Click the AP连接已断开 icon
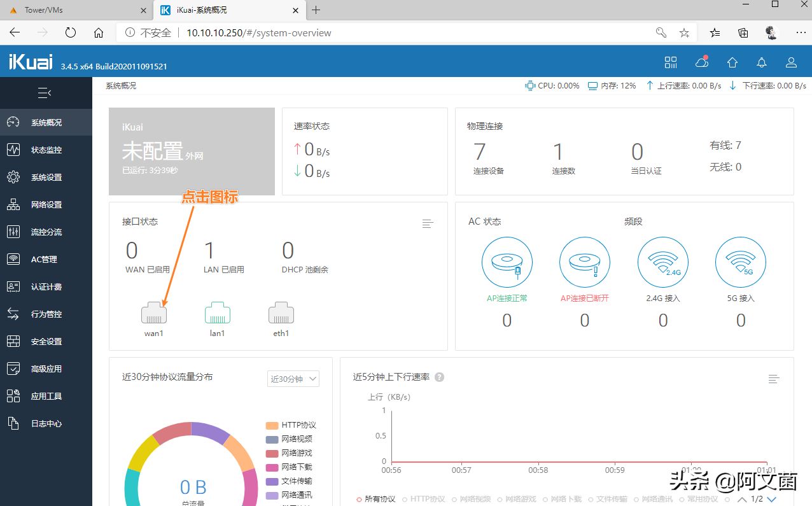 (585, 262)
